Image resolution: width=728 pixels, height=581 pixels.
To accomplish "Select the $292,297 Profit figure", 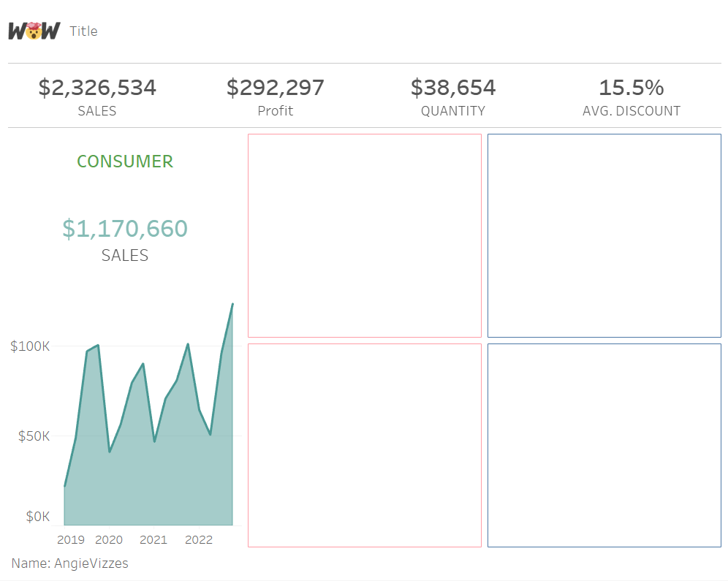I will coord(275,88).
